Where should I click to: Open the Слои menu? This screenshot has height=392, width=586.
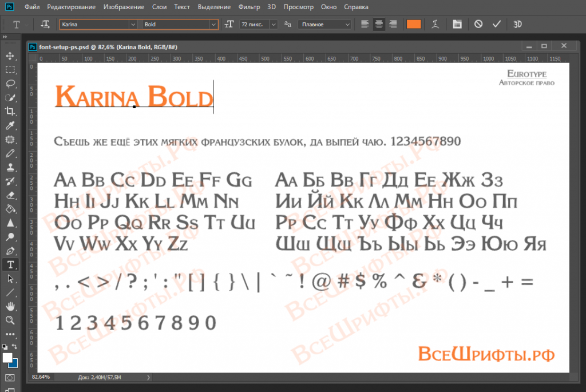159,7
